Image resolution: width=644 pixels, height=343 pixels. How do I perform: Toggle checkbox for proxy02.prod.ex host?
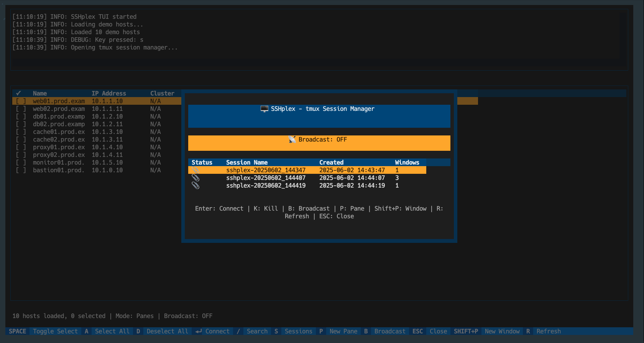click(x=21, y=155)
